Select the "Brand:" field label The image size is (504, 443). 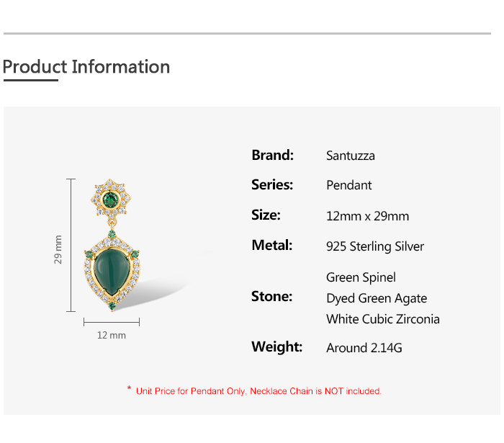[272, 155]
